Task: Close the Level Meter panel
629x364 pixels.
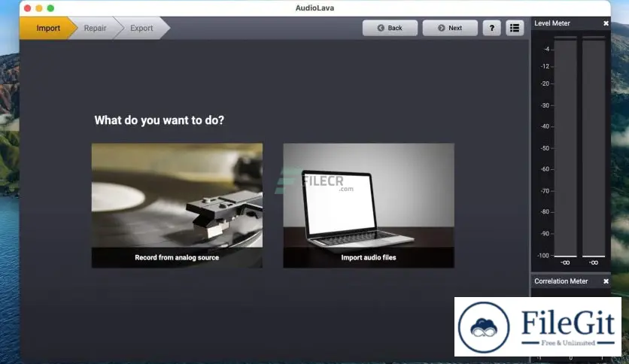Action: click(x=606, y=23)
